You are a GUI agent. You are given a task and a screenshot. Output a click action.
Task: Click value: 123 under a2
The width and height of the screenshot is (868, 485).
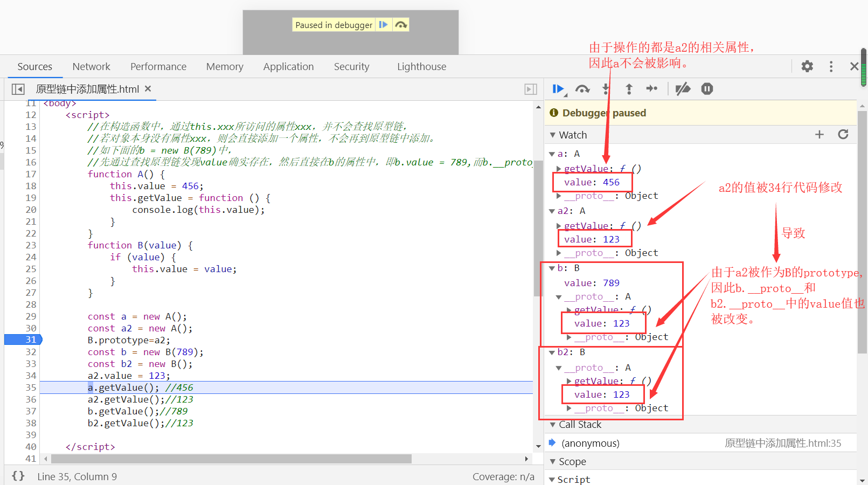592,239
